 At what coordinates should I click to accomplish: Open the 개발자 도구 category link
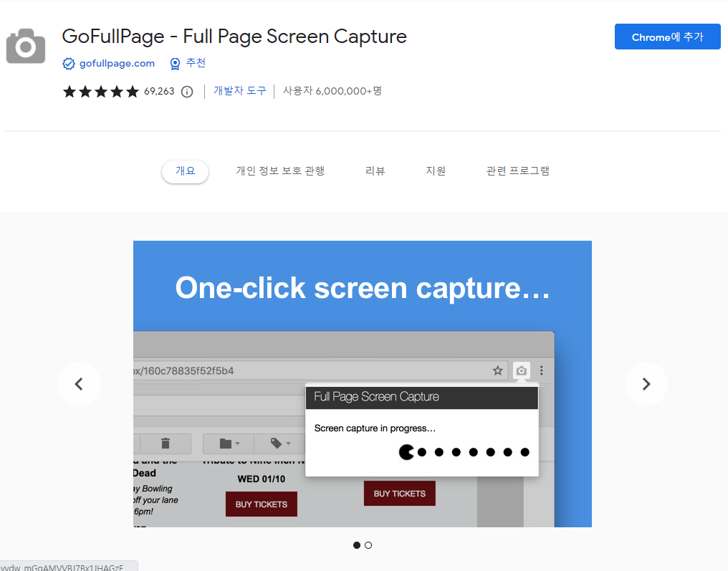[239, 91]
